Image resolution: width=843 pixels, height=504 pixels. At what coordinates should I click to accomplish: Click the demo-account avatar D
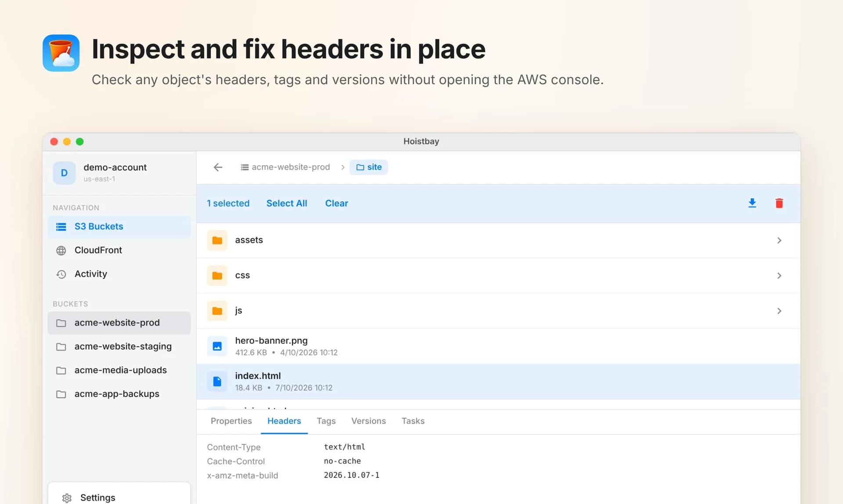coord(64,173)
